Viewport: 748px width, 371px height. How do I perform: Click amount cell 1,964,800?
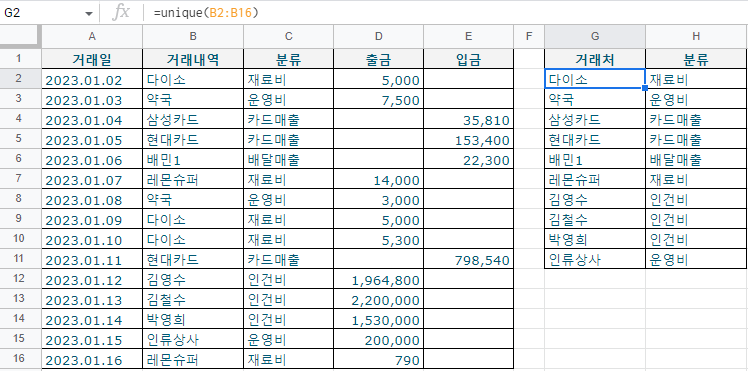(378, 280)
